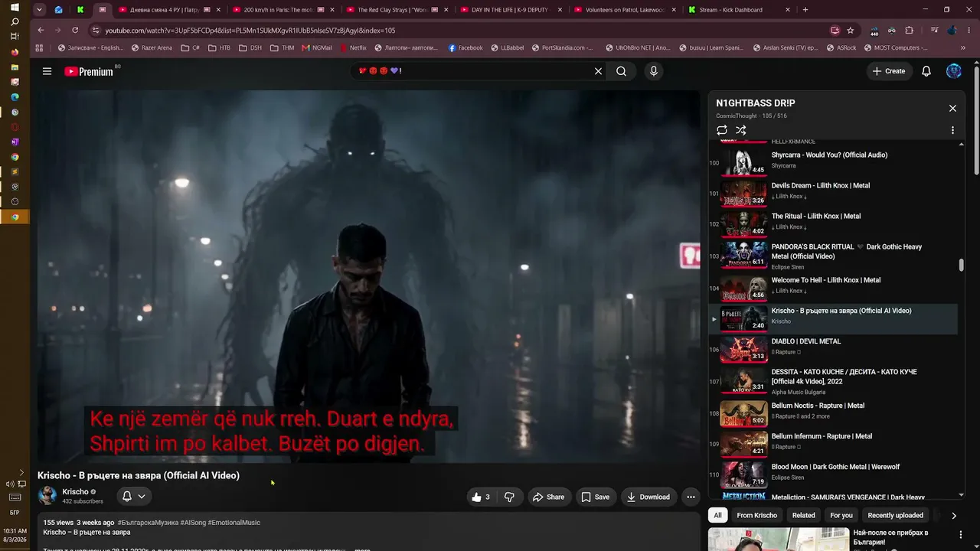Viewport: 980px width, 551px height.
Task: Open the tab search dropdown
Action: (x=39, y=10)
